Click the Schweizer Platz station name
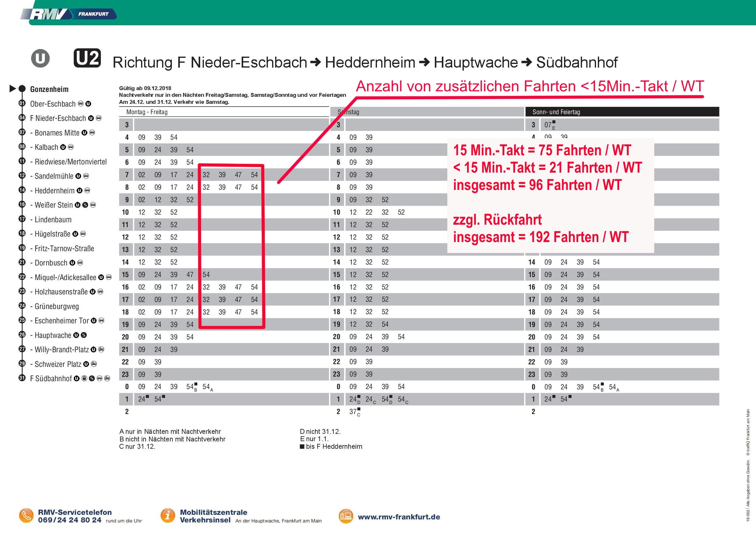 (x=58, y=364)
